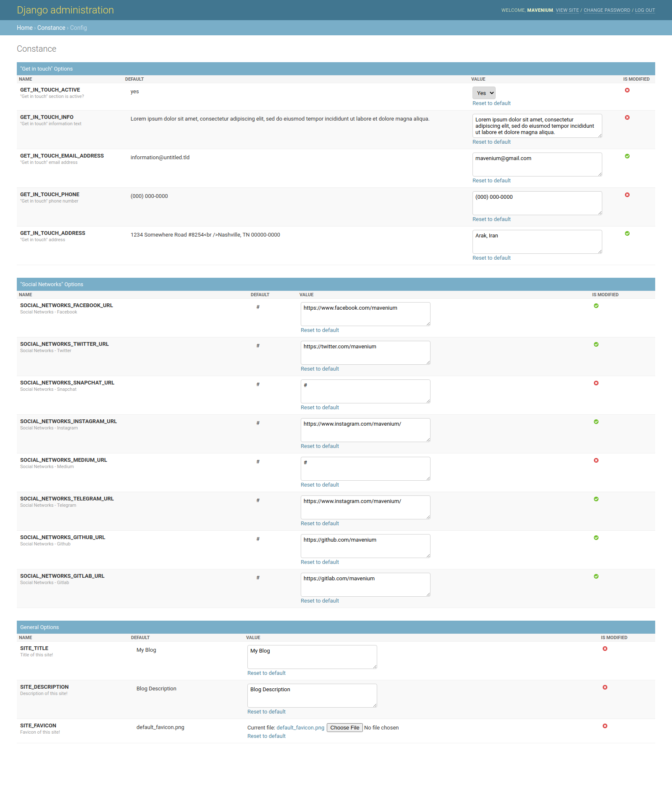The width and height of the screenshot is (672, 811).
Task: Focus the GET_IN_TOUCH_INFO text area
Action: 537,126
